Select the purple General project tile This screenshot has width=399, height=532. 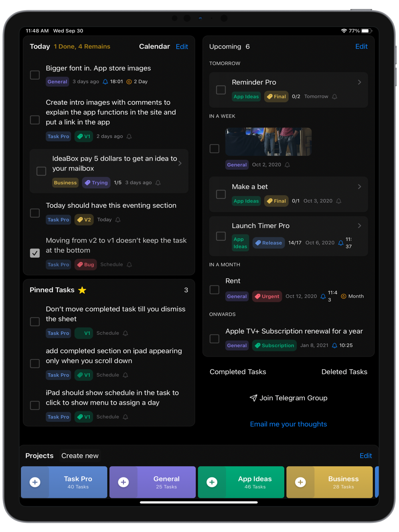click(153, 482)
